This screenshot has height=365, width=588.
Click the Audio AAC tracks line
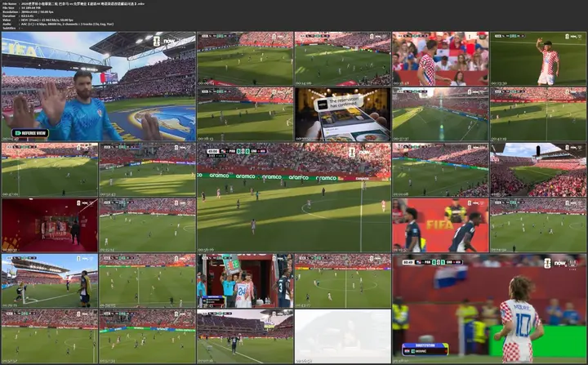coord(58,24)
